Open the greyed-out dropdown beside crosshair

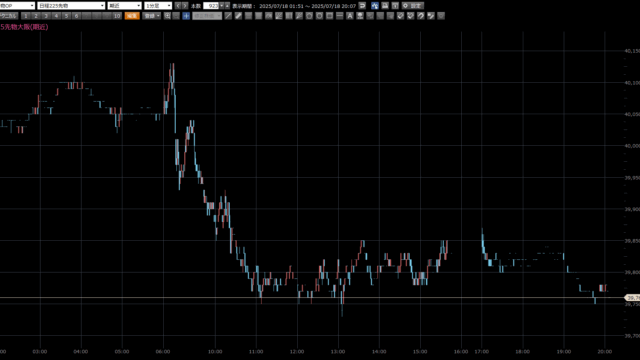point(207,16)
